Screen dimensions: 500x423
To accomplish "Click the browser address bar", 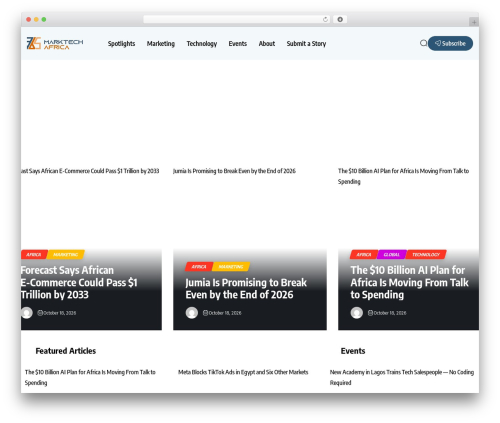I will (x=236, y=19).
